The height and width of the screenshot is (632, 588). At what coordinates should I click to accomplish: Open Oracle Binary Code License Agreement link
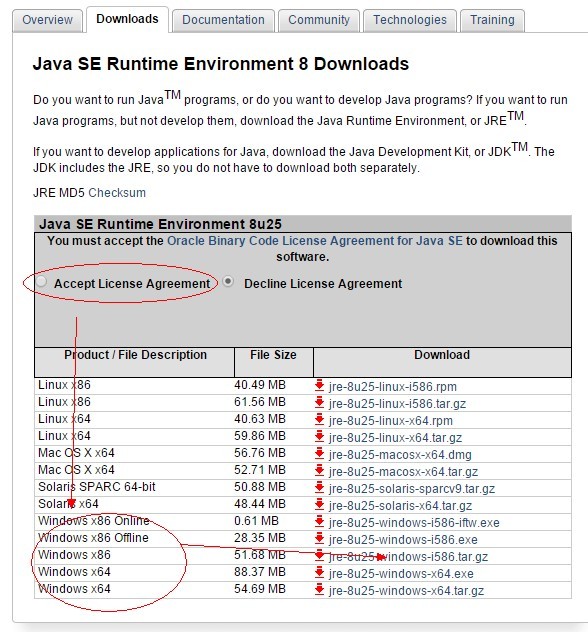315,241
